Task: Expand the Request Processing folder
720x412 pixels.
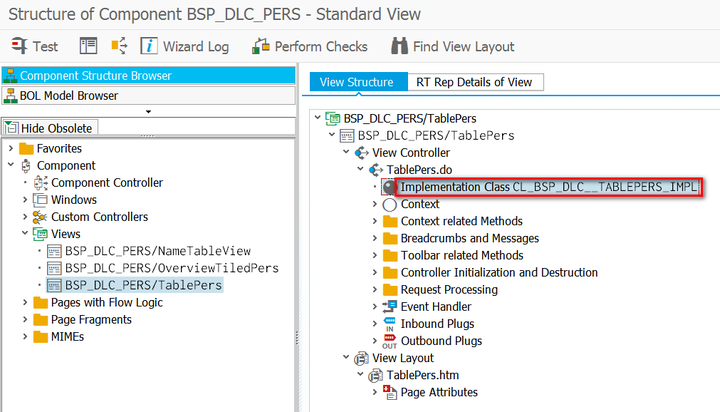Action: point(375,289)
